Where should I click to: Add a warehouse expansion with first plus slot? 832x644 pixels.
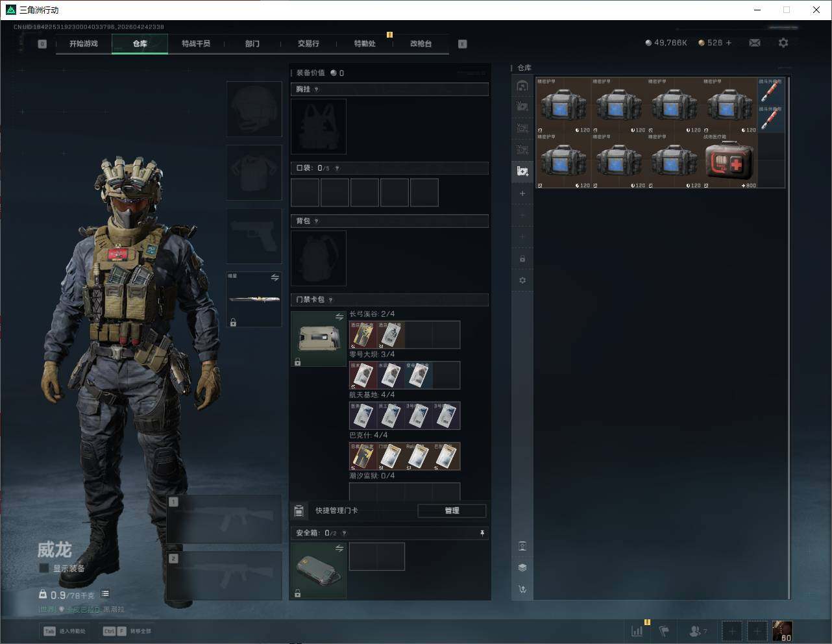coord(522,193)
